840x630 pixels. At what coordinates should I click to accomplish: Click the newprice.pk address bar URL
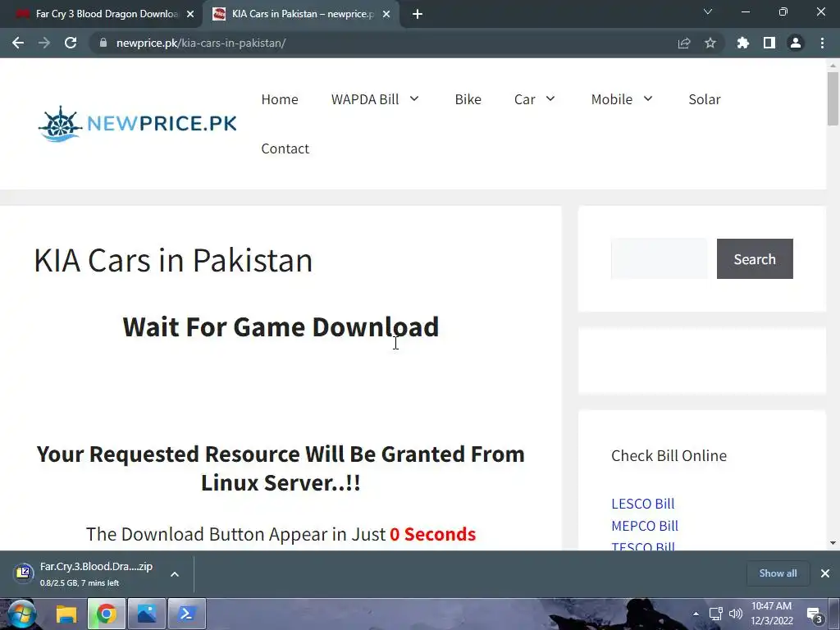[x=201, y=43]
